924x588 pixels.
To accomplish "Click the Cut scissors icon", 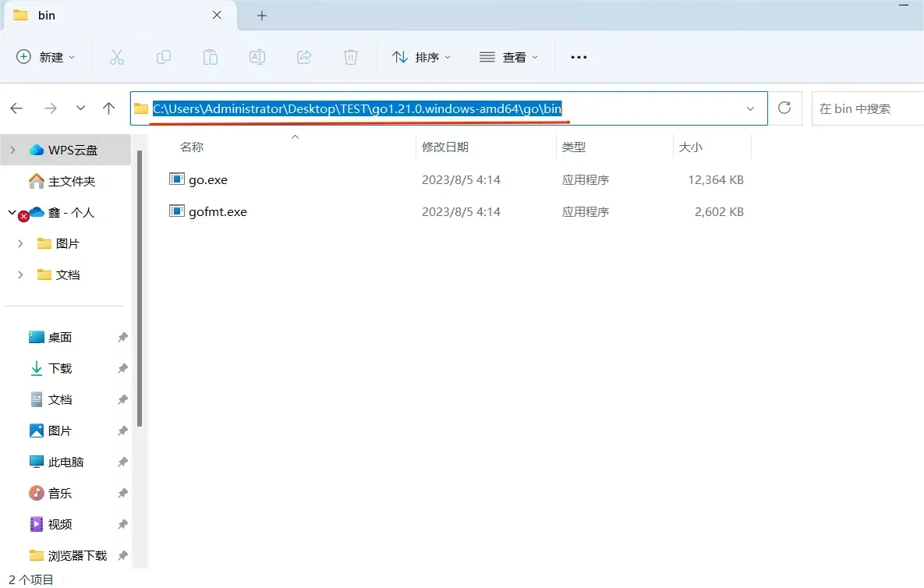I will (x=117, y=57).
